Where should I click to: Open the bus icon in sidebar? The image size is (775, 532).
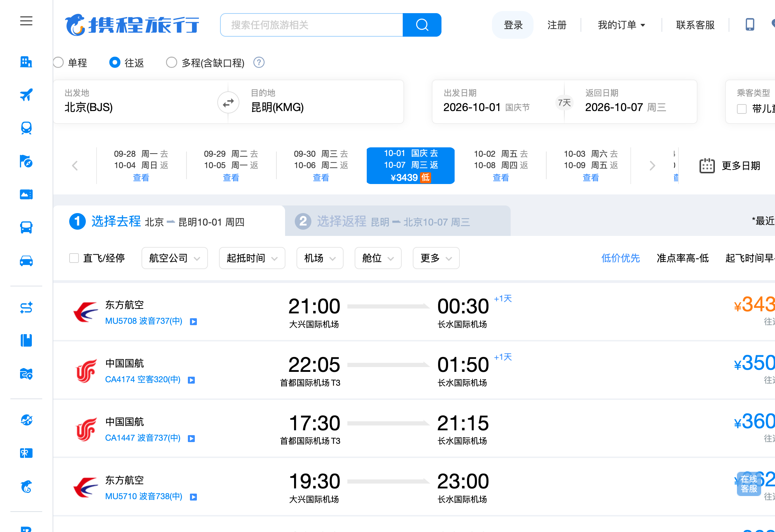click(x=26, y=228)
